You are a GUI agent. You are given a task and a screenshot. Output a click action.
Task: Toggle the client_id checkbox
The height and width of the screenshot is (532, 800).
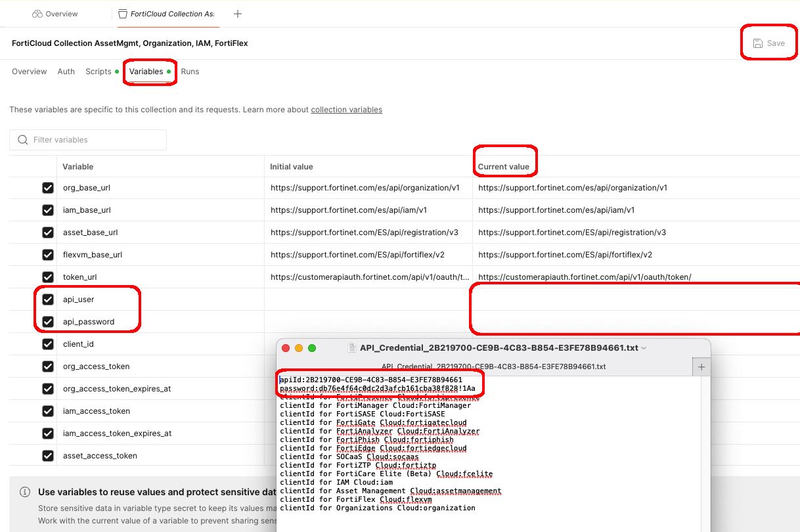pos(48,344)
